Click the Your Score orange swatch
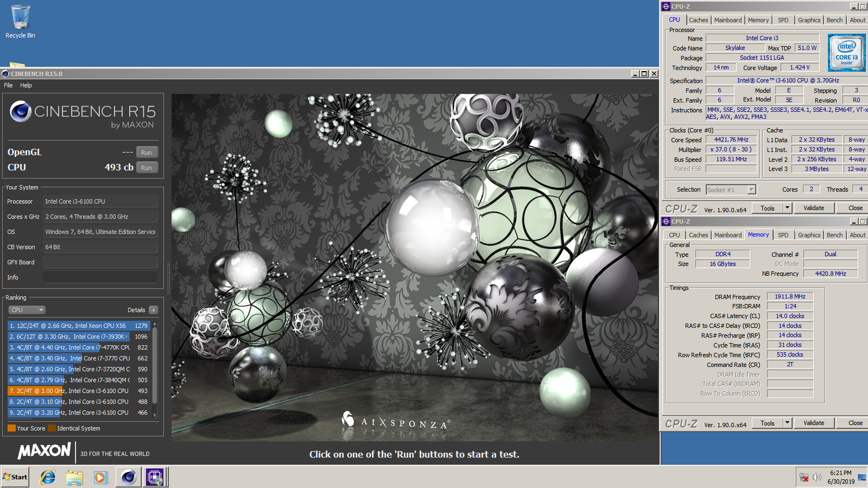The image size is (868, 488). click(x=11, y=428)
